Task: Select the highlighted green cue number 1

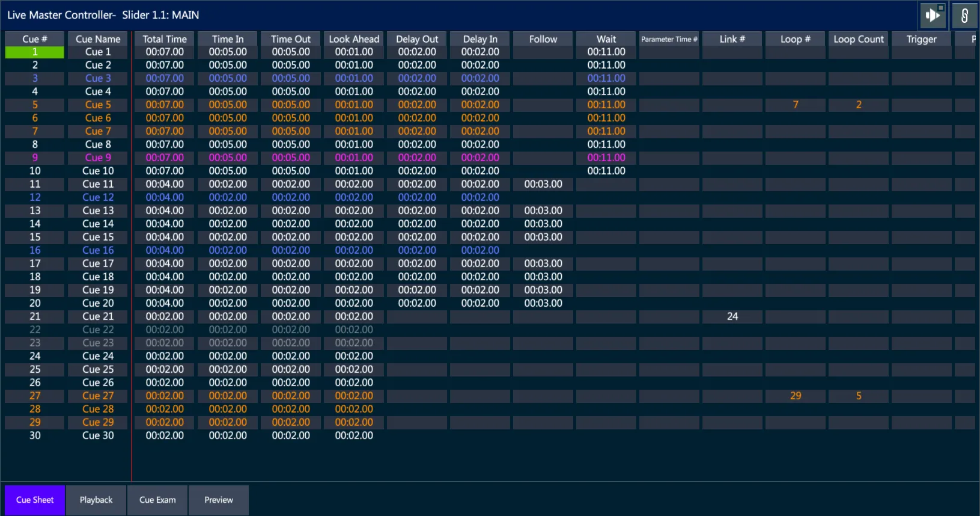Action: click(x=35, y=52)
